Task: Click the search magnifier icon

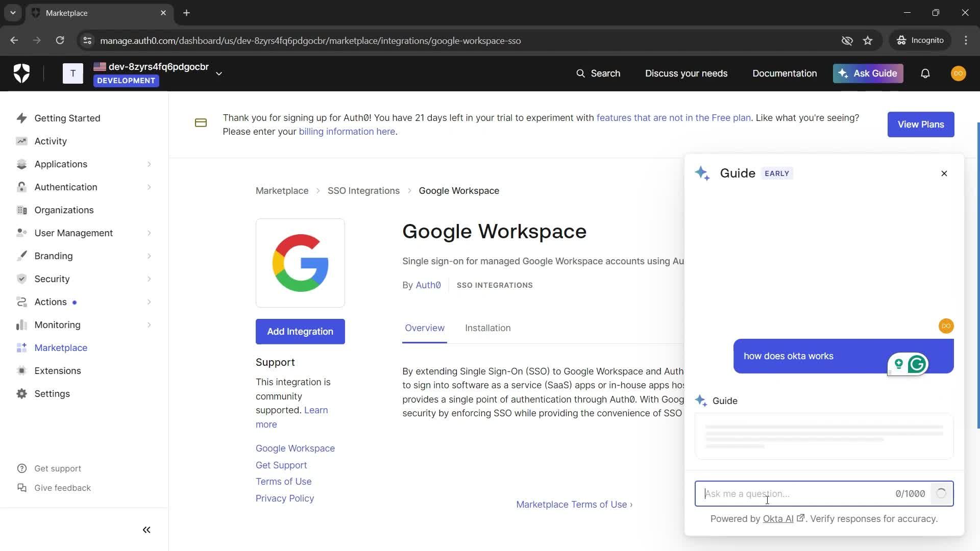Action: [580, 73]
